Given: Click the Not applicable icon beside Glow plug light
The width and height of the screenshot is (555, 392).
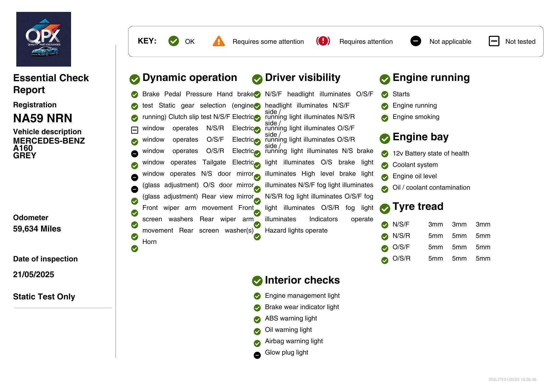Looking at the screenshot, I should pos(257,355).
